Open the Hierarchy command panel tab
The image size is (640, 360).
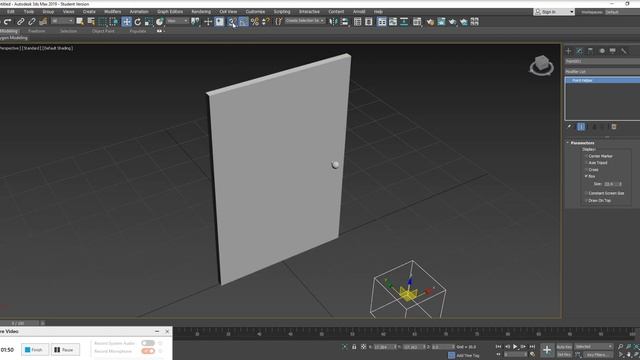pos(590,51)
